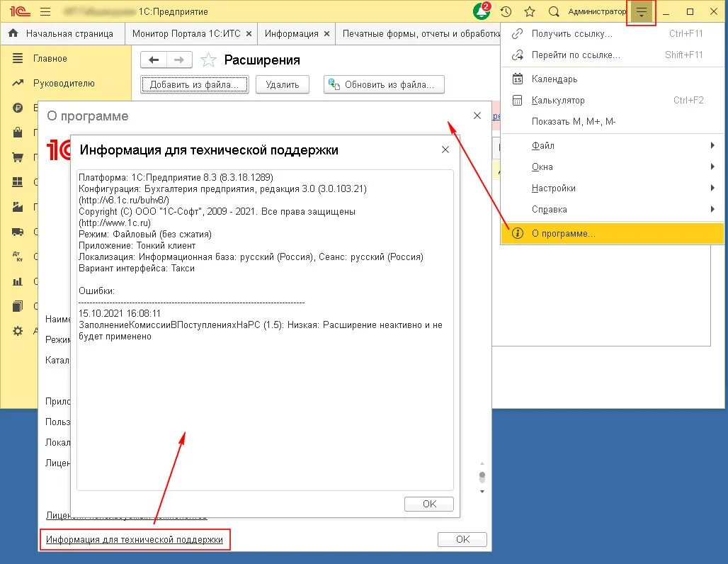The width and height of the screenshot is (728, 564).
Task: Close Информация для технической поддержки dialog
Action: pos(445,150)
